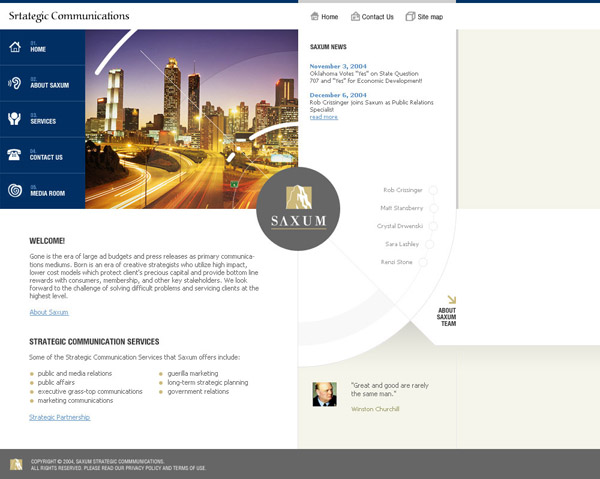This screenshot has width=600, height=479.
Task: Click the Contact Us envelope icon in top bar
Action: (x=354, y=17)
